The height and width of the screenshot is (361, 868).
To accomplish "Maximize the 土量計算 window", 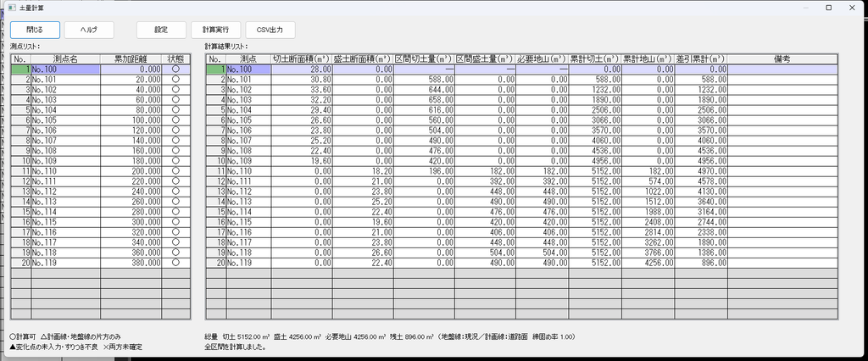I will (x=829, y=8).
